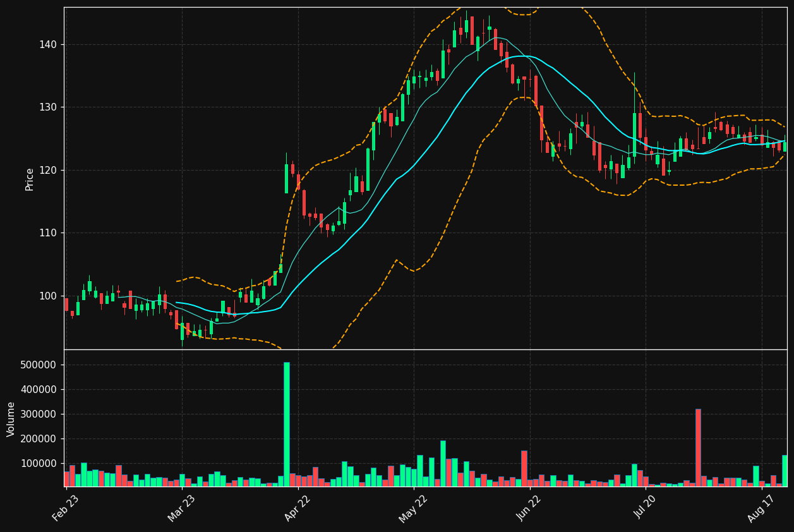Click the large green gap-up candle near 120

click(x=286, y=179)
